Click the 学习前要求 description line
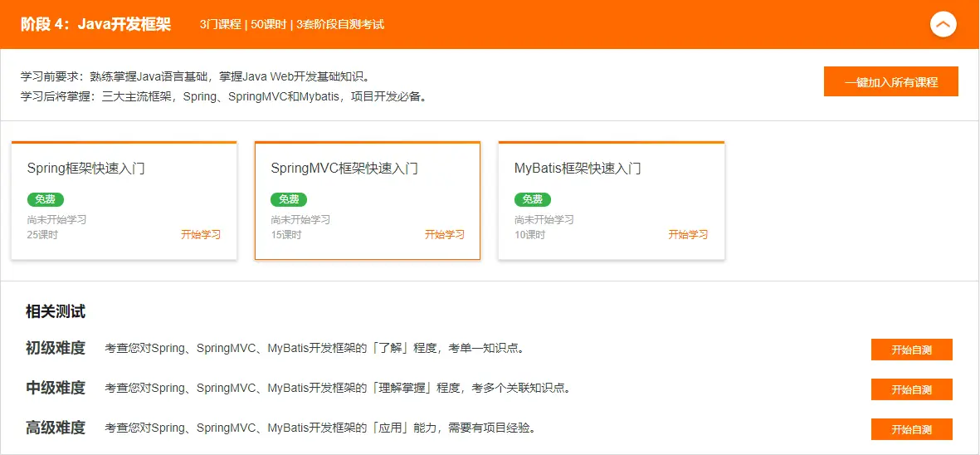Screen dimensions: 980x455 click(197, 77)
